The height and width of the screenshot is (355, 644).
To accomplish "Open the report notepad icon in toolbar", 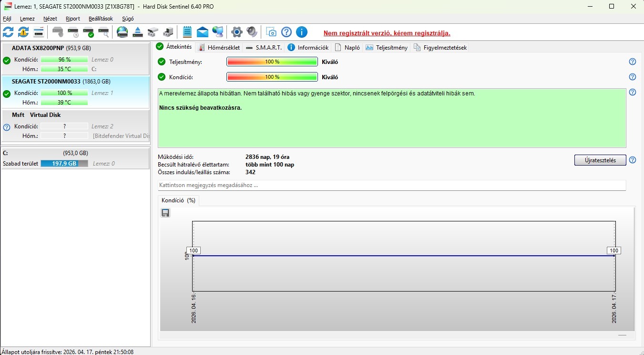I will click(x=187, y=32).
